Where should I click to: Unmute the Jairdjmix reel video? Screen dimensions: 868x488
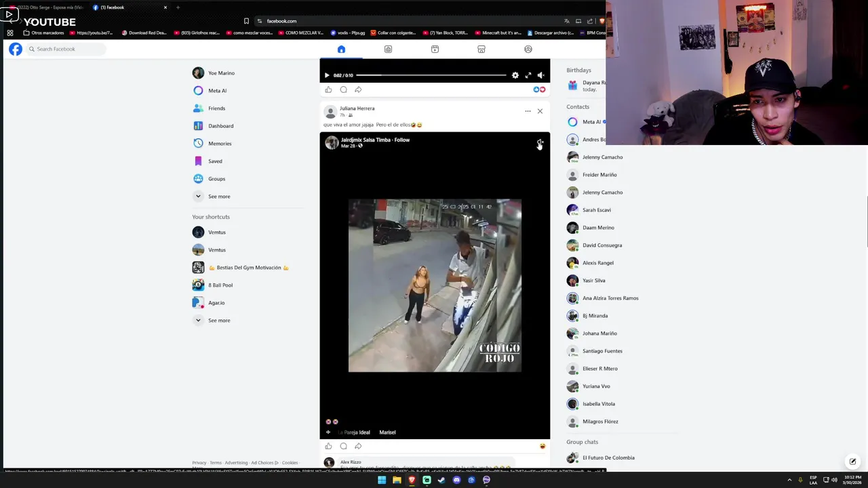pyautogui.click(x=540, y=142)
